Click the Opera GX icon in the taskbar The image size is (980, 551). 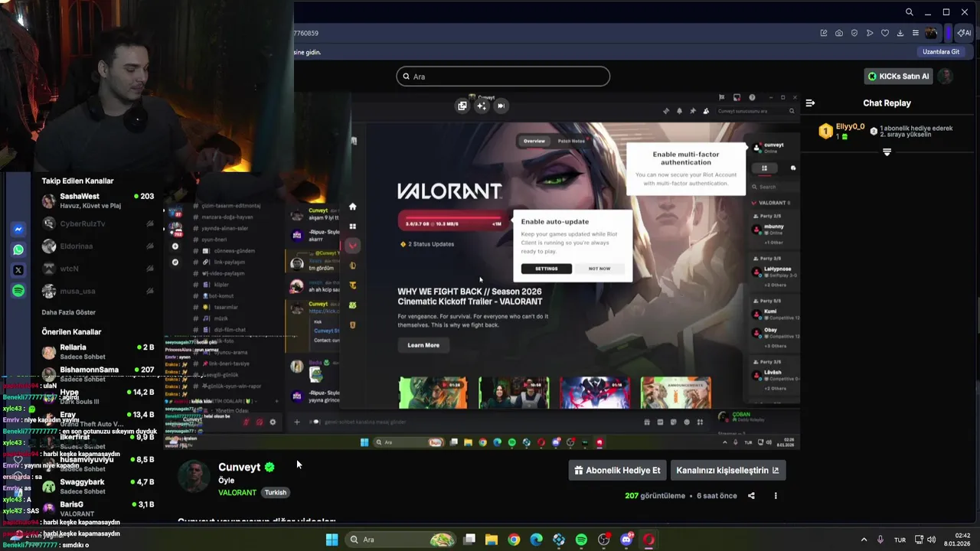pos(648,540)
